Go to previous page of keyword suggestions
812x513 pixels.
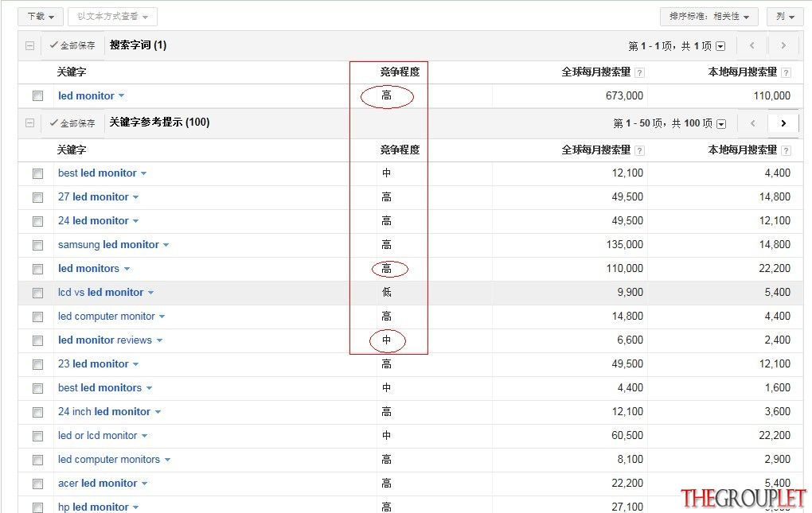(x=753, y=123)
